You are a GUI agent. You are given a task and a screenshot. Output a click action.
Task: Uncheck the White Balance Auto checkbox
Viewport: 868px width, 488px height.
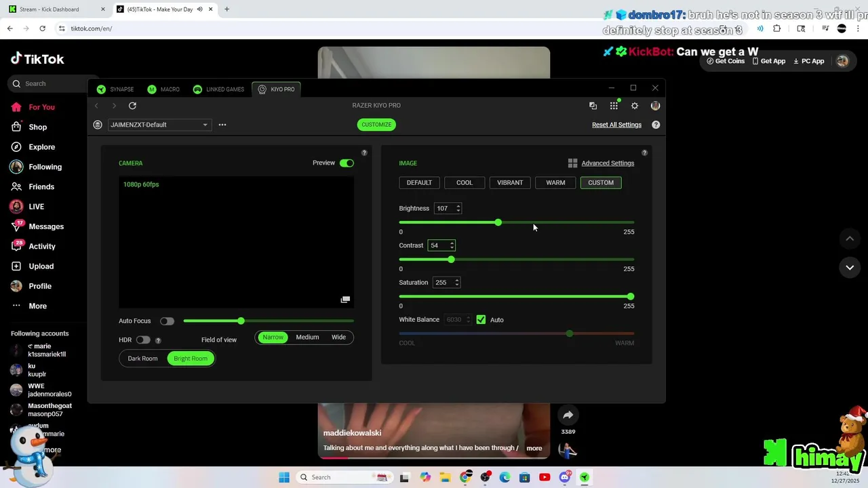pos(481,320)
